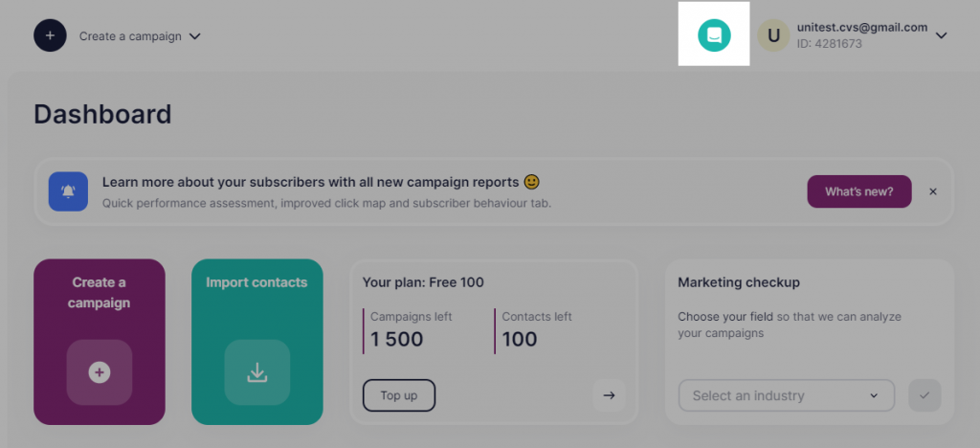
Task: Click the arrow icon in the plan card
Action: [x=609, y=395]
